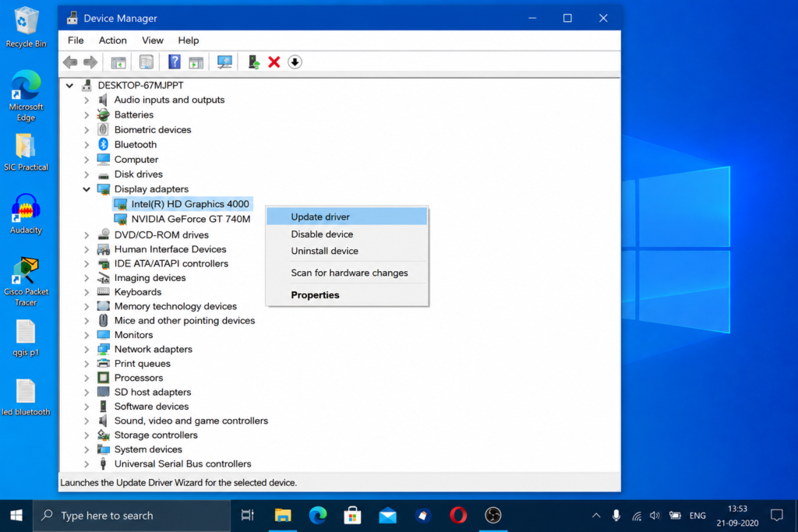Click the Show/Hide console tree toolbar icon

pos(118,62)
